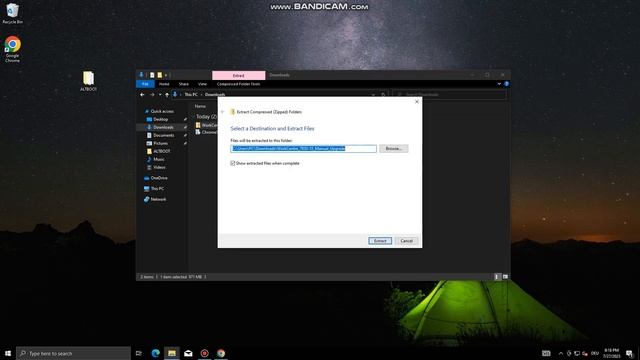Screen dimensions: 640x360
Task: Click File Explorer on the taskbar
Action: click(x=172, y=353)
